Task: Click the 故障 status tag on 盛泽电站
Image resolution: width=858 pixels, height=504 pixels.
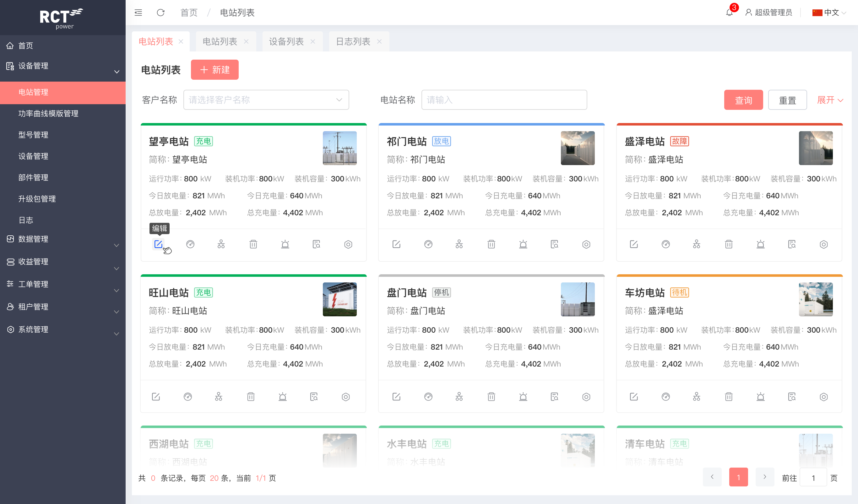Action: [x=679, y=141]
